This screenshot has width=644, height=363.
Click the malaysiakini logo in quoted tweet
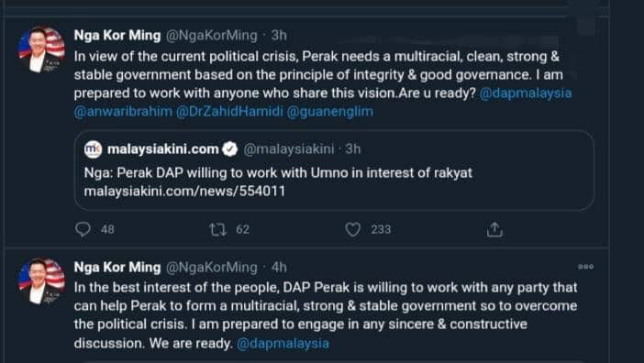94,149
